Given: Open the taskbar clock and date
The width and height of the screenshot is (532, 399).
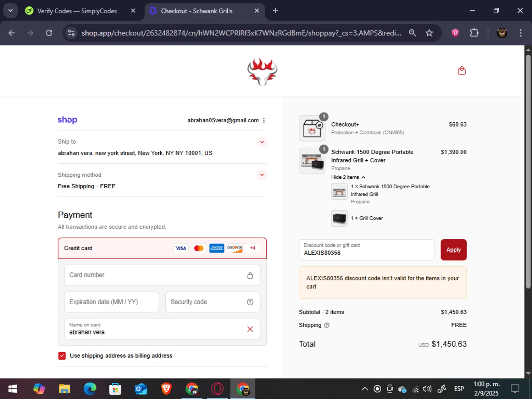Looking at the screenshot, I should coord(487,389).
